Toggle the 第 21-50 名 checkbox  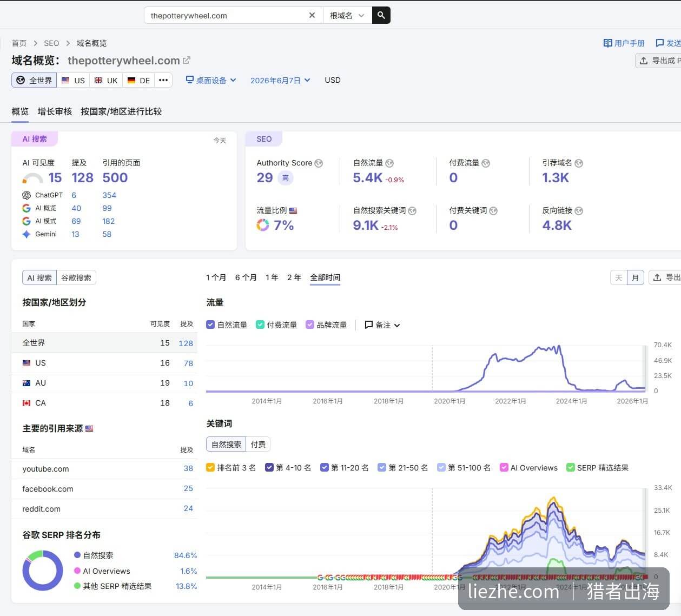[x=382, y=467]
